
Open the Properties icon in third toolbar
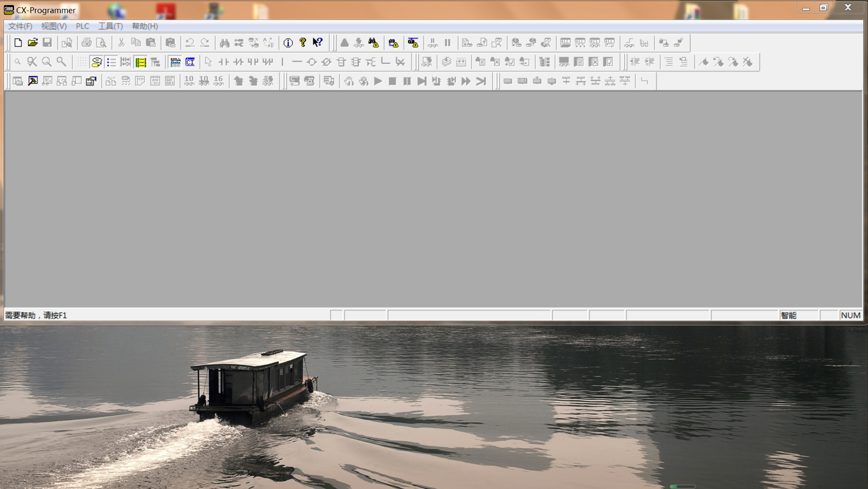pyautogui.click(x=91, y=81)
